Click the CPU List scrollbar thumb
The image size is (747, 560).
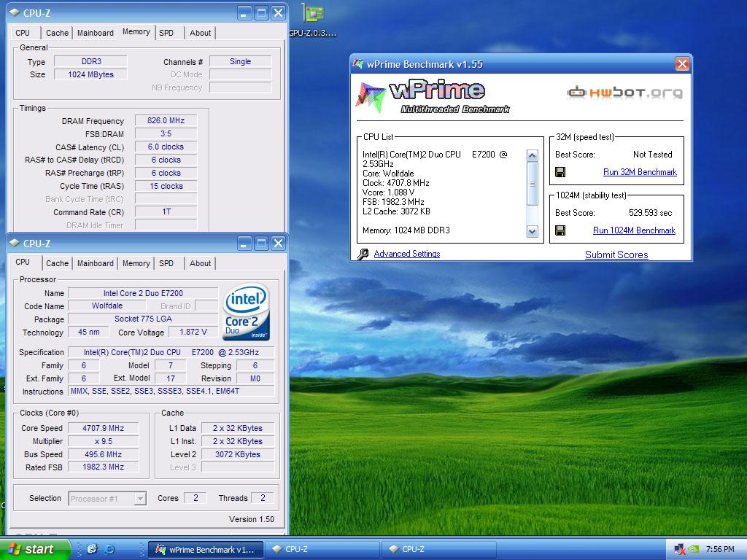click(532, 184)
